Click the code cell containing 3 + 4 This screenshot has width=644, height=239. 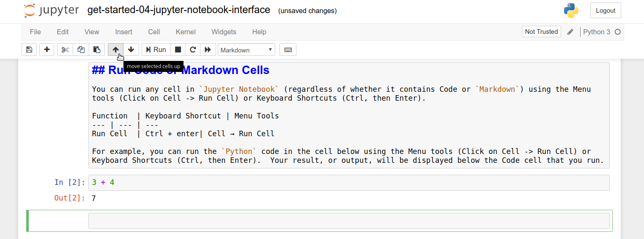coord(349,182)
